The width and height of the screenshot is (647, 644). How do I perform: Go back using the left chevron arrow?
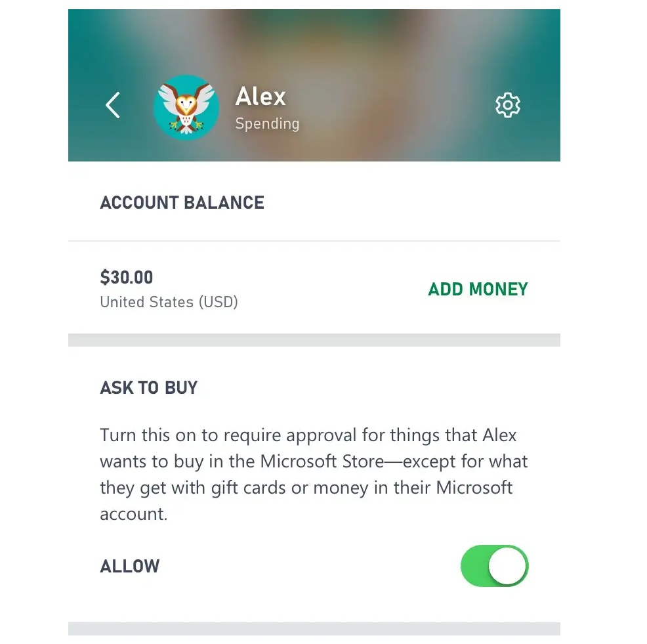tap(113, 105)
